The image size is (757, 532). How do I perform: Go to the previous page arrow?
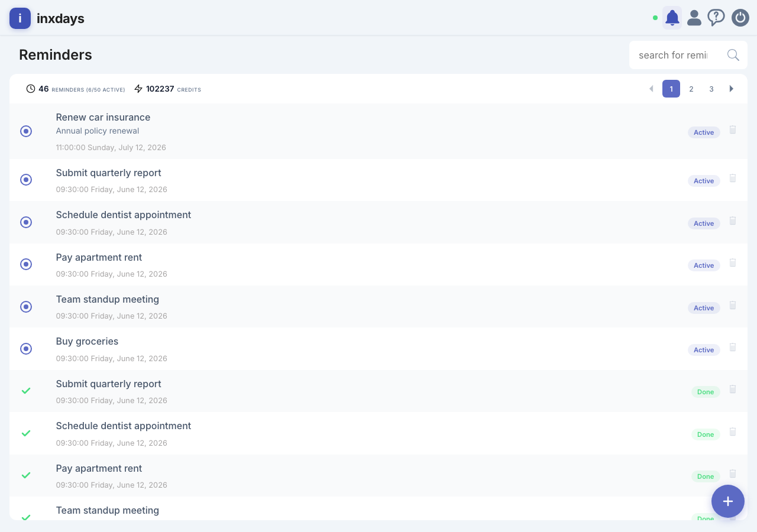pyautogui.click(x=651, y=89)
